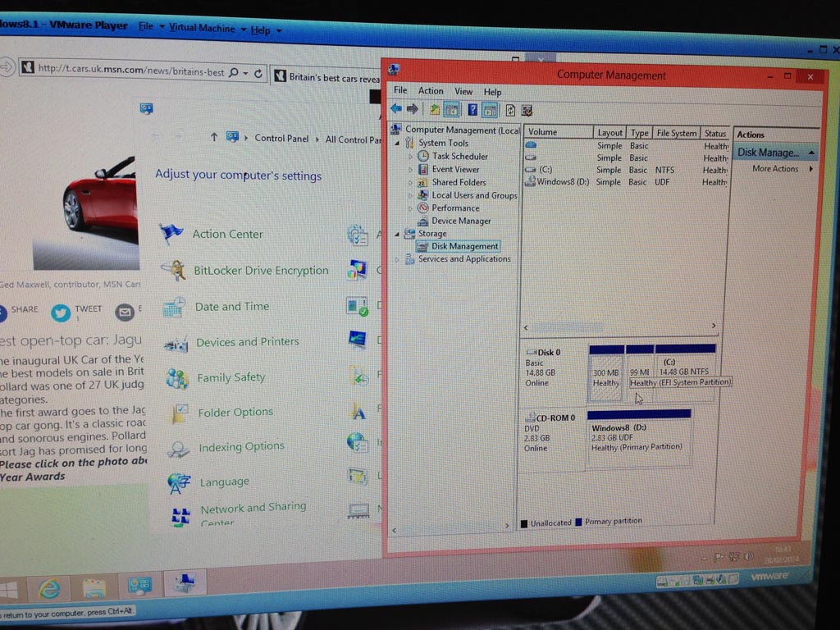This screenshot has width=840, height=630.
Task: Select the Windows8 (D:) volume row
Action: point(626,182)
